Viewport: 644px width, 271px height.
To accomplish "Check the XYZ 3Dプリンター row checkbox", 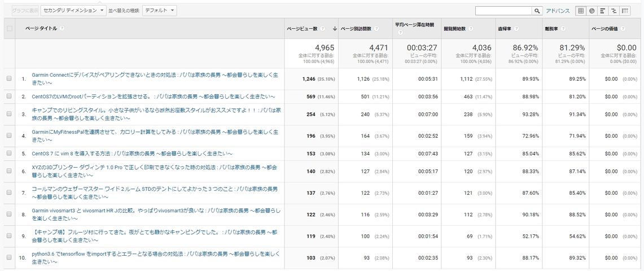I will (x=9, y=171).
